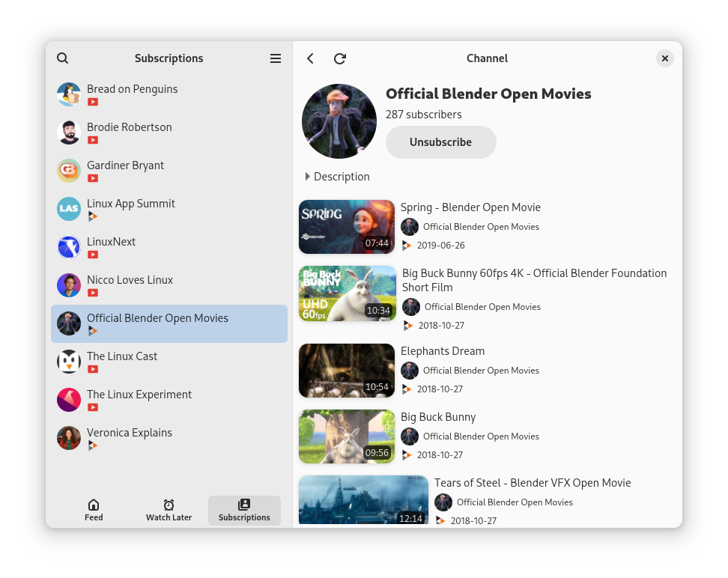Open the hamburger main menu
Image resolution: width=728 pixels, height=578 pixels.
click(x=276, y=58)
